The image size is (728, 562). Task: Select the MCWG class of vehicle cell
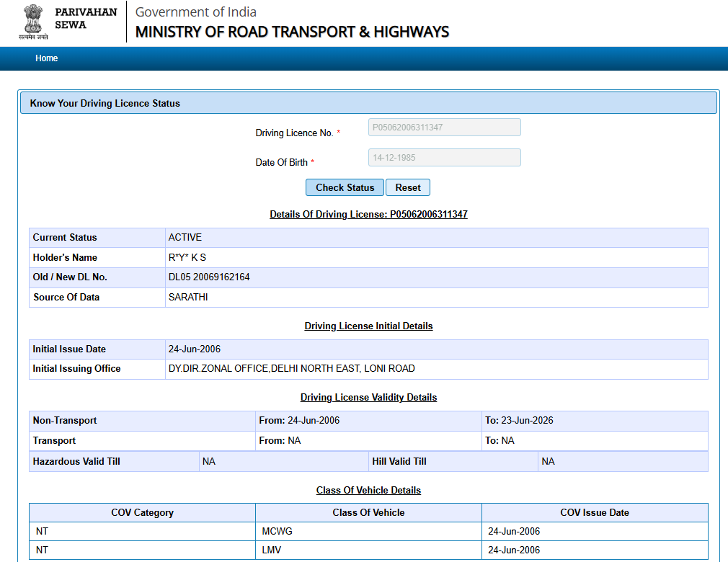coord(278,532)
